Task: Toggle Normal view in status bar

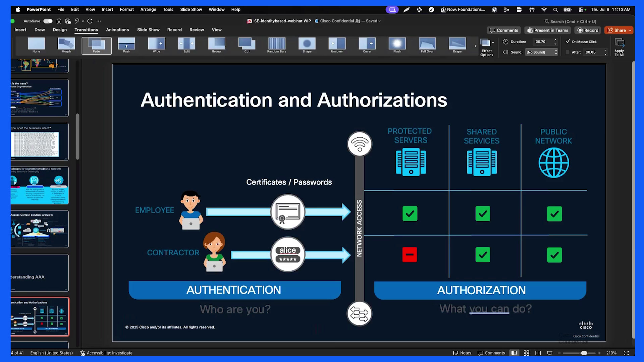Action: [x=514, y=353]
